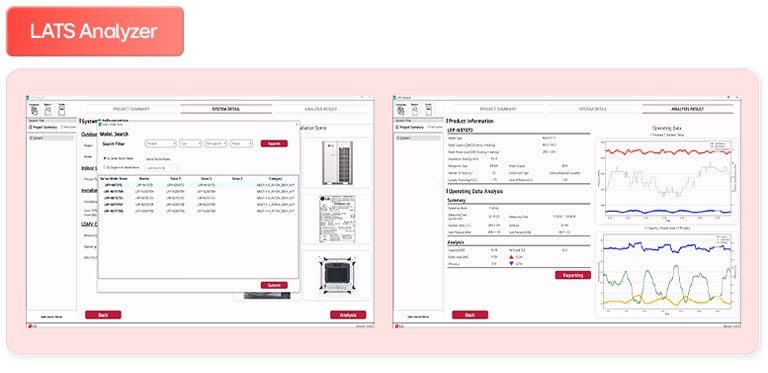Click the blue downward triangle indicator in Analysis

pyautogui.click(x=511, y=263)
